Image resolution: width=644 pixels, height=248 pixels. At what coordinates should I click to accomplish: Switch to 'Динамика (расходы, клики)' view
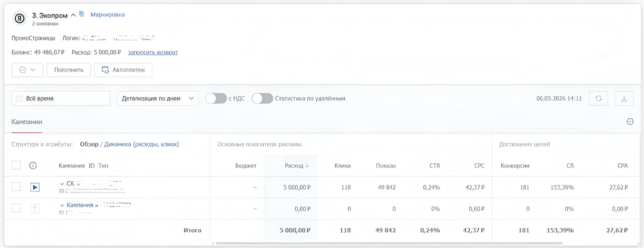pyautogui.click(x=142, y=144)
